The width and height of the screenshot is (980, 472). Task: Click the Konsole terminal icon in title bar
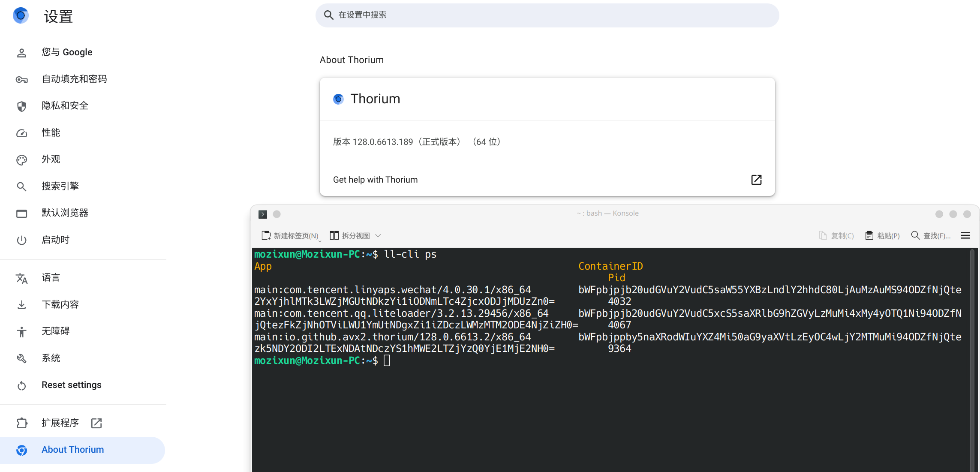click(x=263, y=214)
